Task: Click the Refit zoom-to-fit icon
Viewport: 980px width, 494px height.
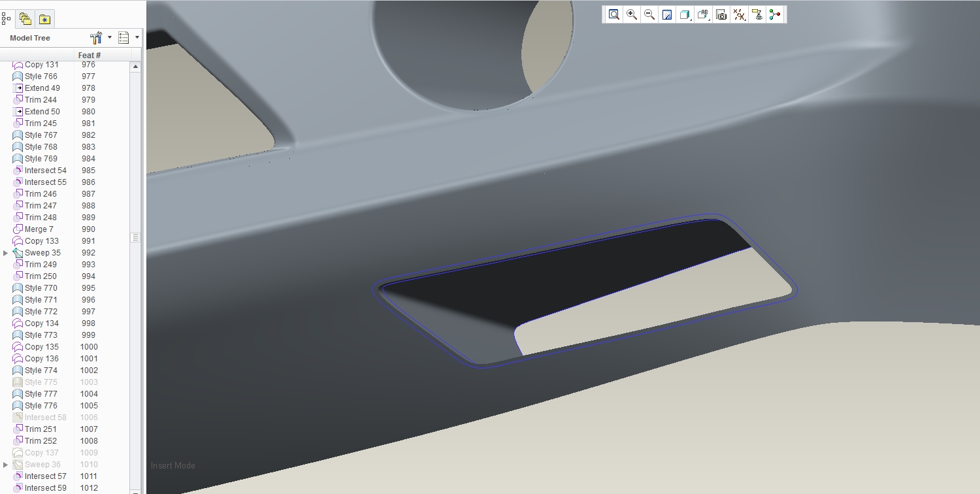Action: (613, 14)
